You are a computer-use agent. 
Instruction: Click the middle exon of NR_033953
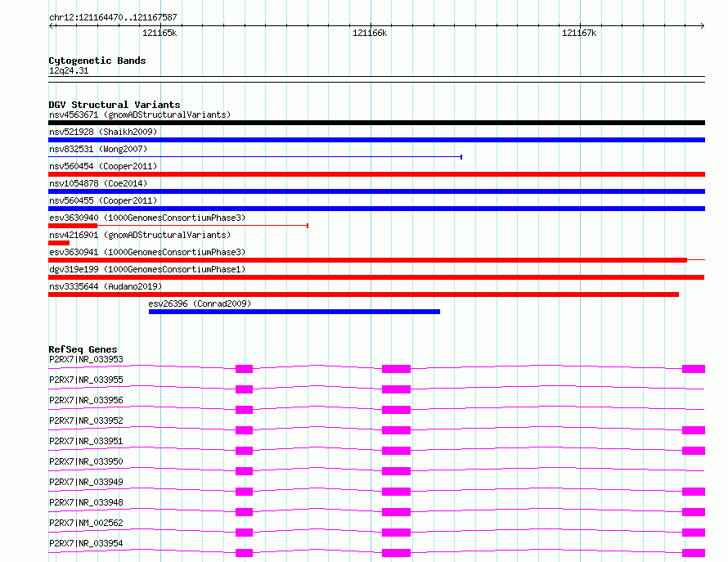pyautogui.click(x=396, y=369)
